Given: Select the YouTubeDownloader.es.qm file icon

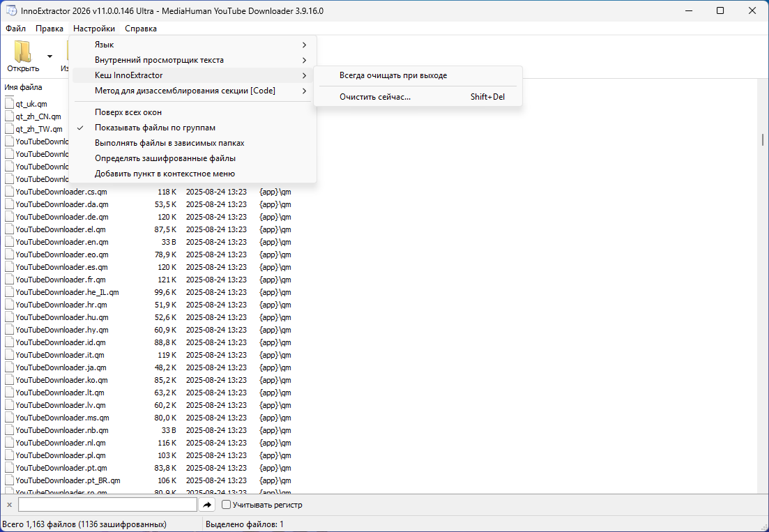Looking at the screenshot, I should (9, 267).
